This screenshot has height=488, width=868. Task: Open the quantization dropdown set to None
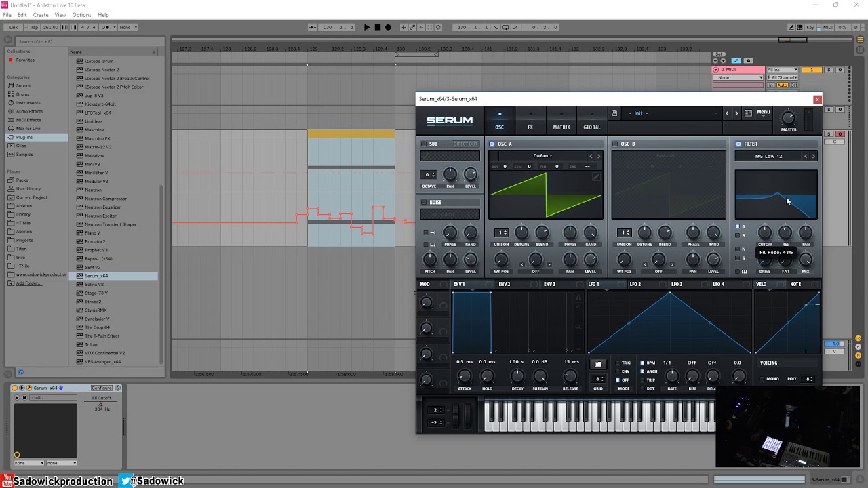(128, 27)
